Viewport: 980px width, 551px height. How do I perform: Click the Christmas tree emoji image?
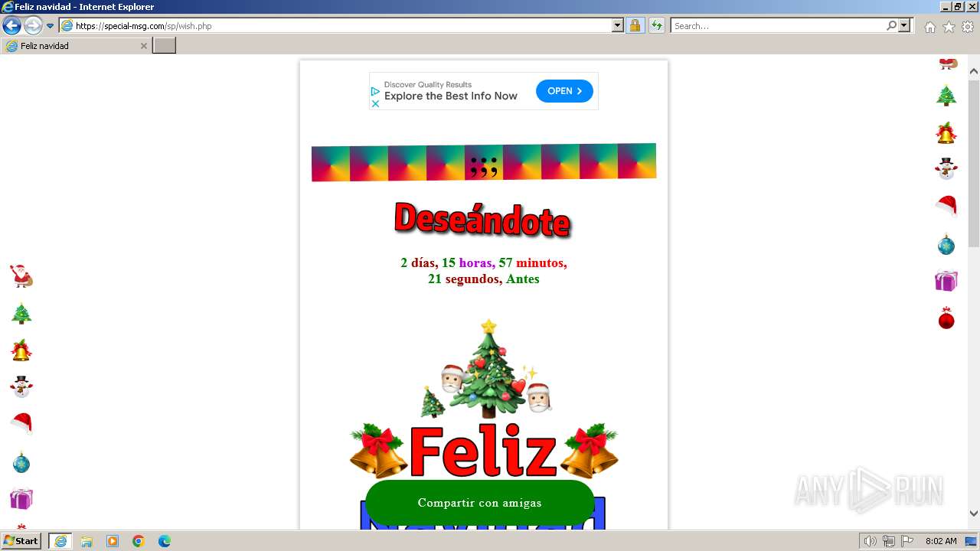click(x=488, y=368)
